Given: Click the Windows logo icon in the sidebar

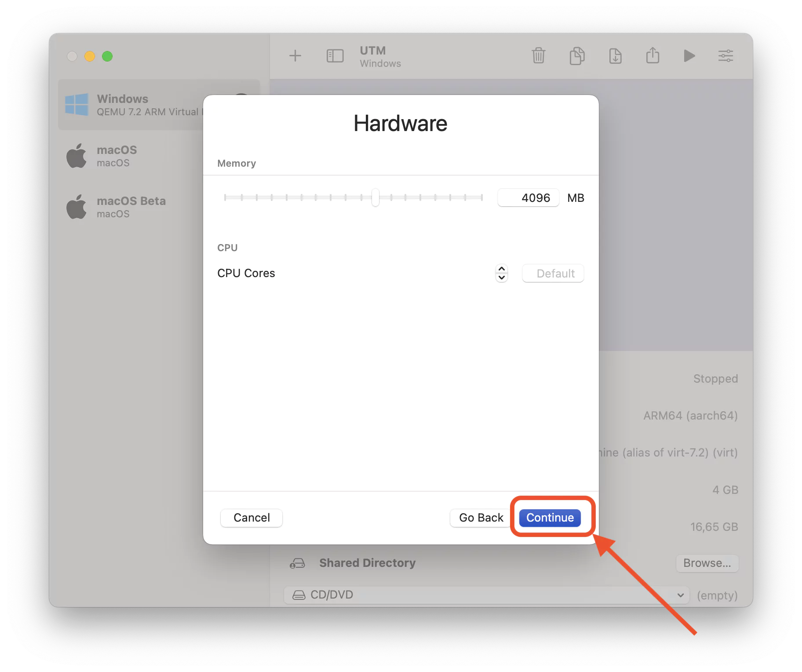Looking at the screenshot, I should (x=77, y=105).
